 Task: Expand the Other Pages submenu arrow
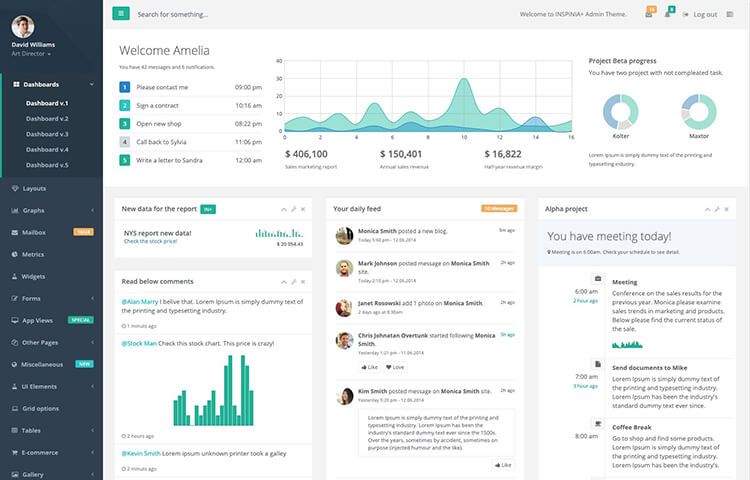coord(92,342)
